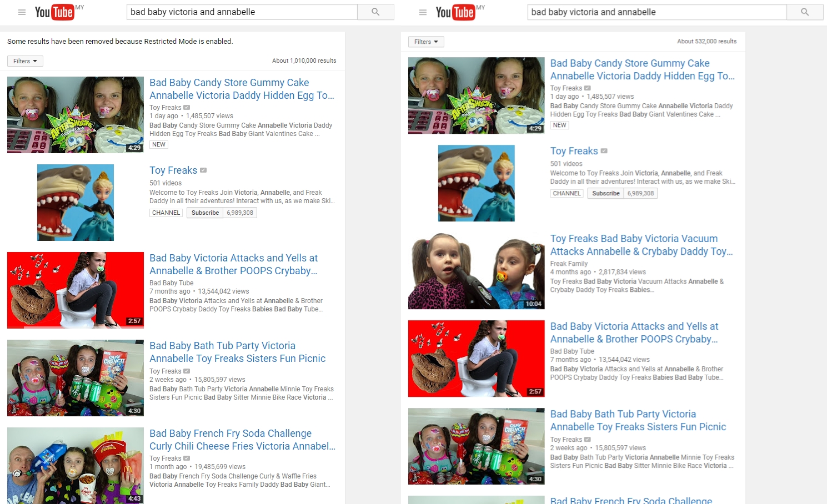Expand Filters dropdown beside About 532,000 results
The image size is (827, 504).
click(x=426, y=42)
